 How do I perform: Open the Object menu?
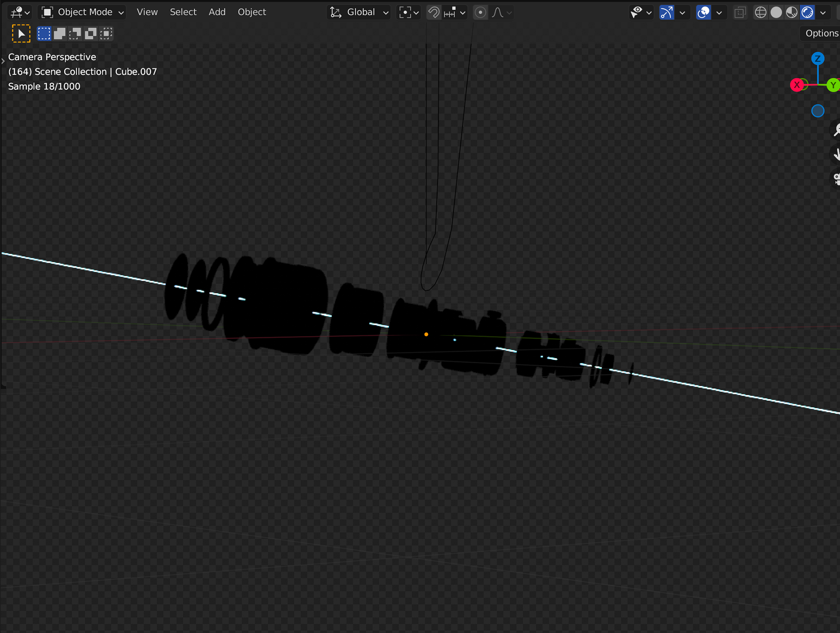pyautogui.click(x=252, y=12)
